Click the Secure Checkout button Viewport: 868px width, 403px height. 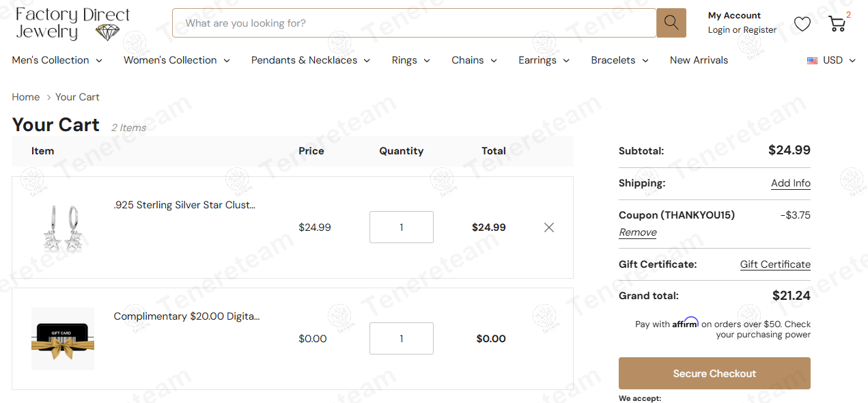714,374
